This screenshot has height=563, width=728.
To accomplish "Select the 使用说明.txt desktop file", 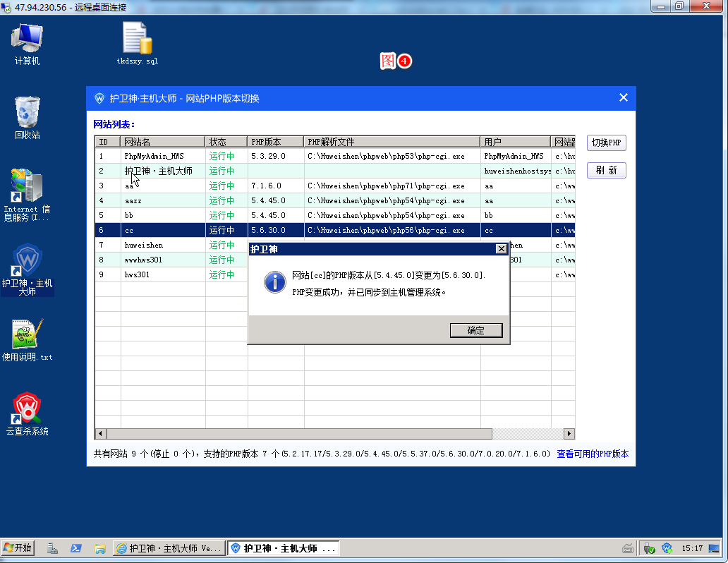I will tap(27, 340).
